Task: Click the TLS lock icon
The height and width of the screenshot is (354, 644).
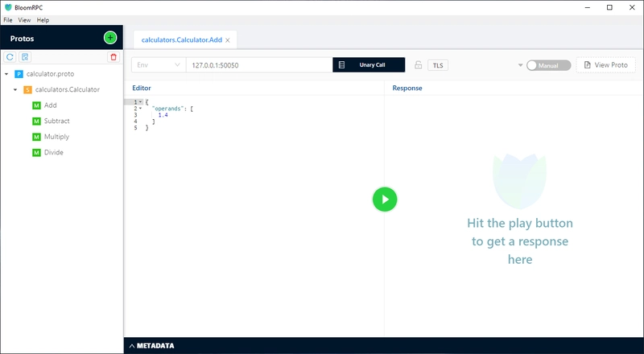Action: tap(418, 65)
